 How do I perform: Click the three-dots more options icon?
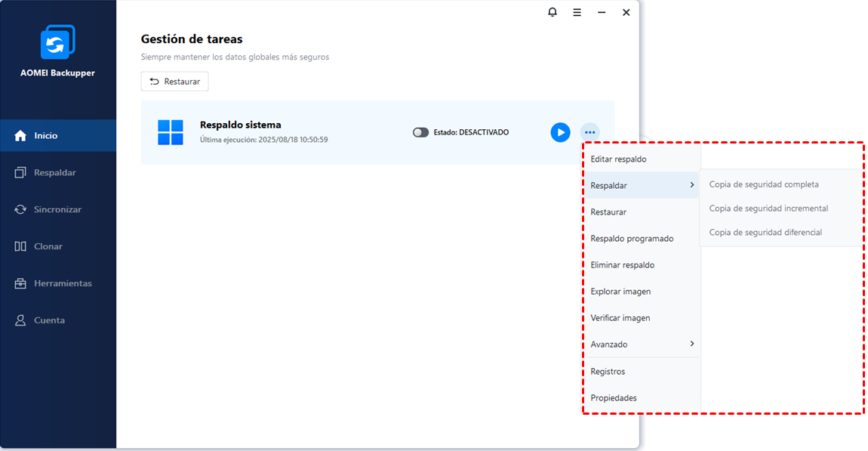pyautogui.click(x=589, y=133)
